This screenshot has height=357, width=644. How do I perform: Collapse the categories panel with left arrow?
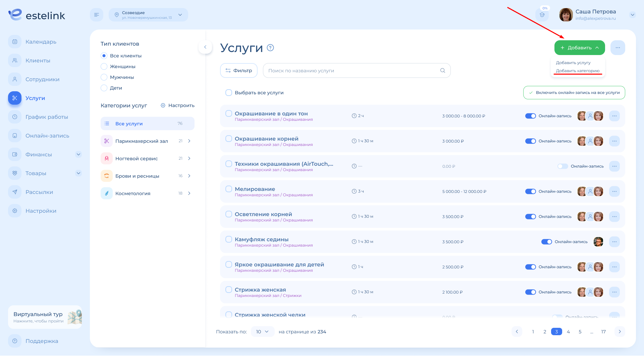205,47
